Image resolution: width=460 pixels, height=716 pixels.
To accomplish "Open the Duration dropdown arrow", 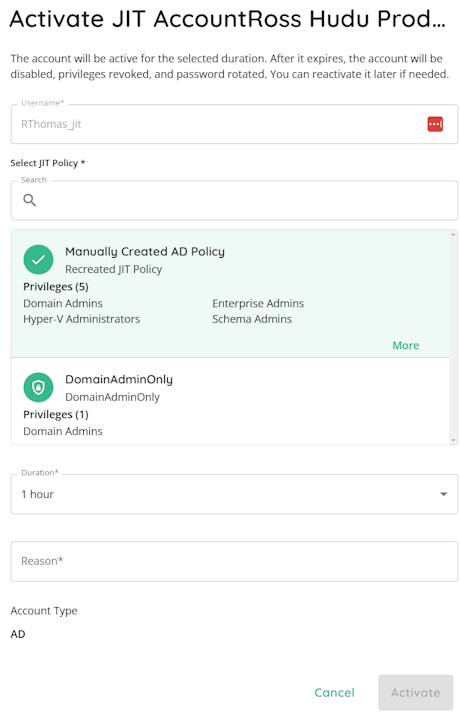I will point(443,494).
